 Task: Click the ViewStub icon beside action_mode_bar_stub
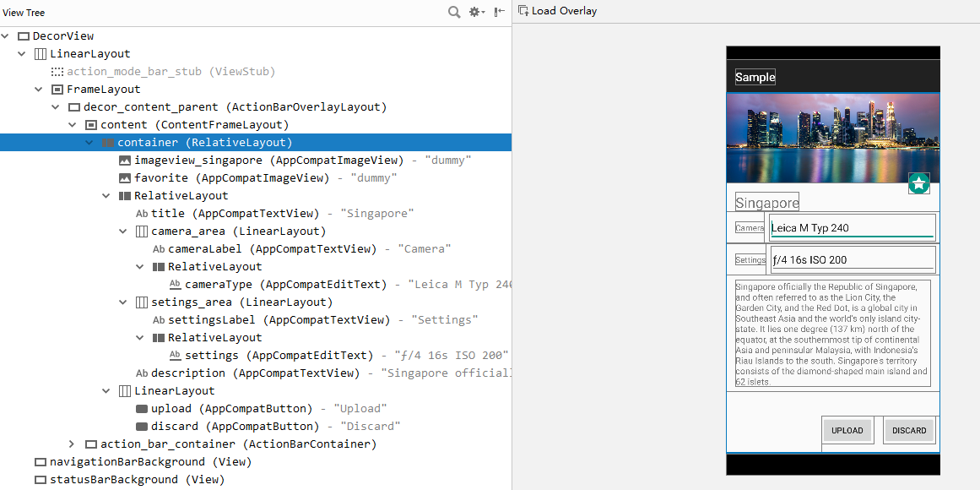click(x=57, y=72)
